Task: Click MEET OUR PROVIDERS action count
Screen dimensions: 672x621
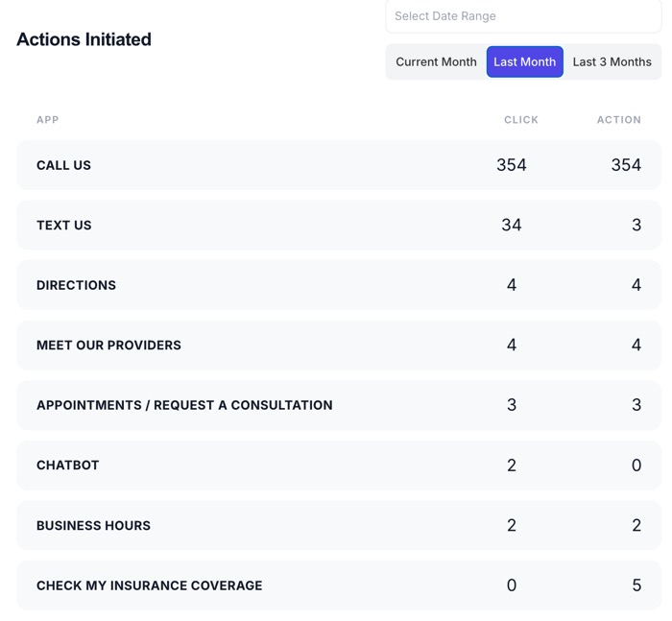Action: pos(636,345)
